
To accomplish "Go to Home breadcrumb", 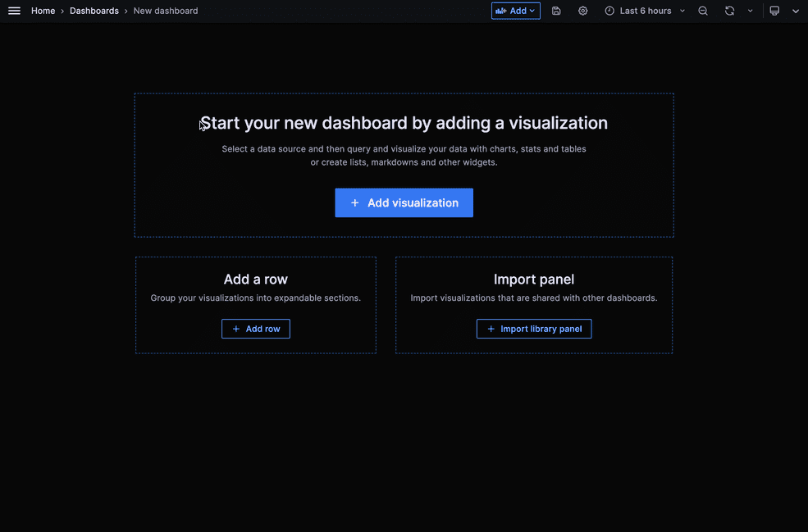I will (43, 11).
